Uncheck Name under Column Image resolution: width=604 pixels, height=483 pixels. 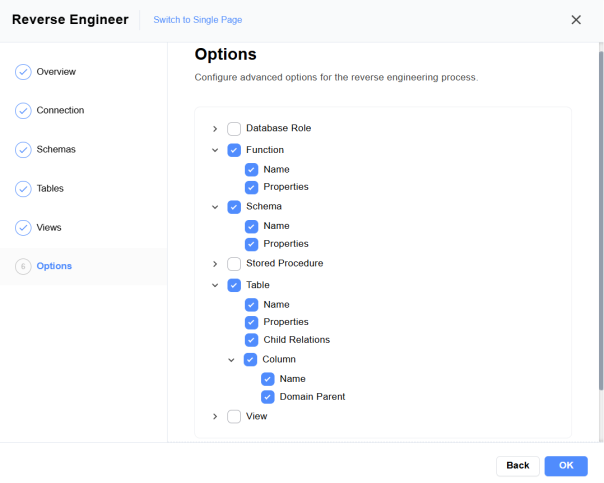pyautogui.click(x=267, y=379)
